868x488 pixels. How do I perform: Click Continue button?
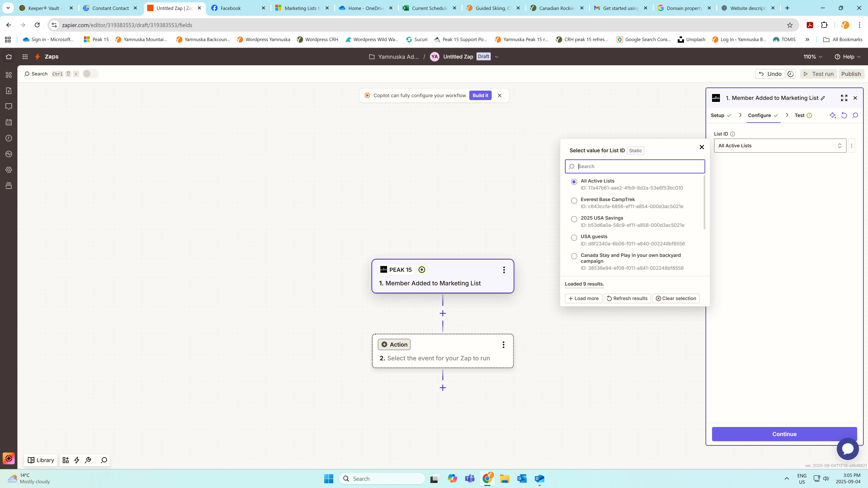tap(784, 434)
